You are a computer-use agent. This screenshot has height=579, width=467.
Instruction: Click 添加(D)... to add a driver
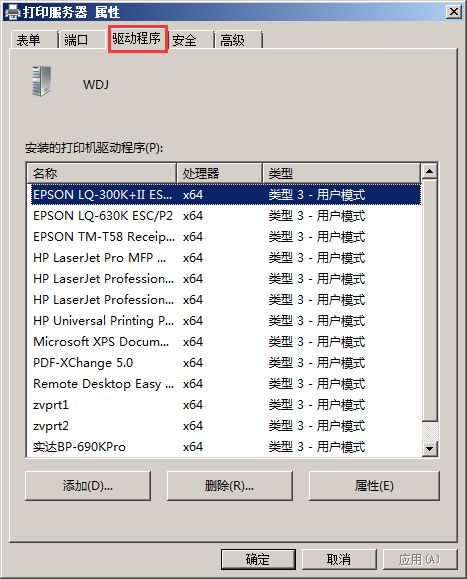pyautogui.click(x=88, y=486)
